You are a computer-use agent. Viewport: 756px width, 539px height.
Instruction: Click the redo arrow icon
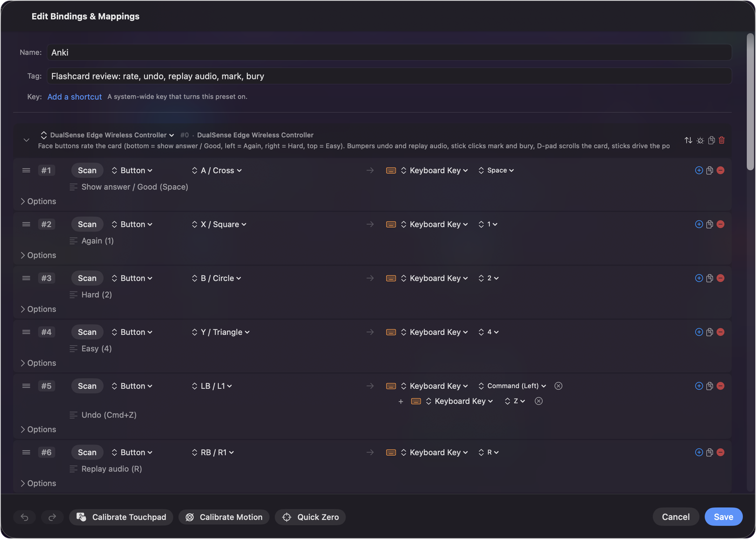pos(52,517)
